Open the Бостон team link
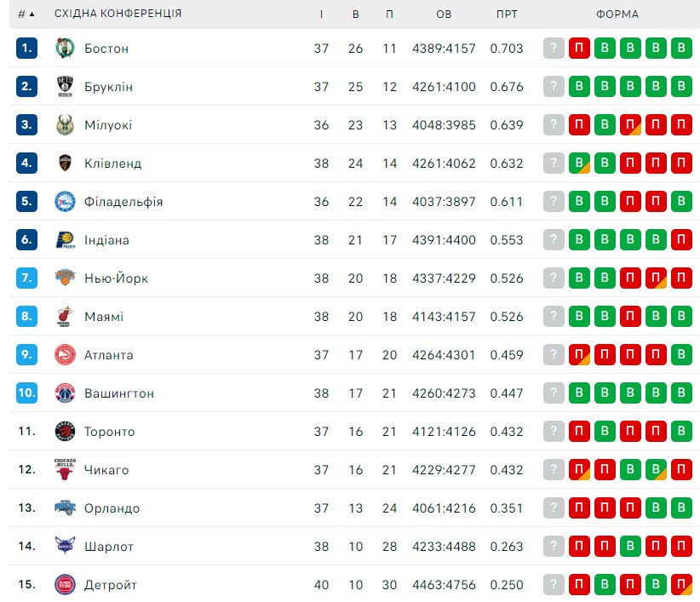Image resolution: width=700 pixels, height=602 pixels. pyautogui.click(x=106, y=49)
